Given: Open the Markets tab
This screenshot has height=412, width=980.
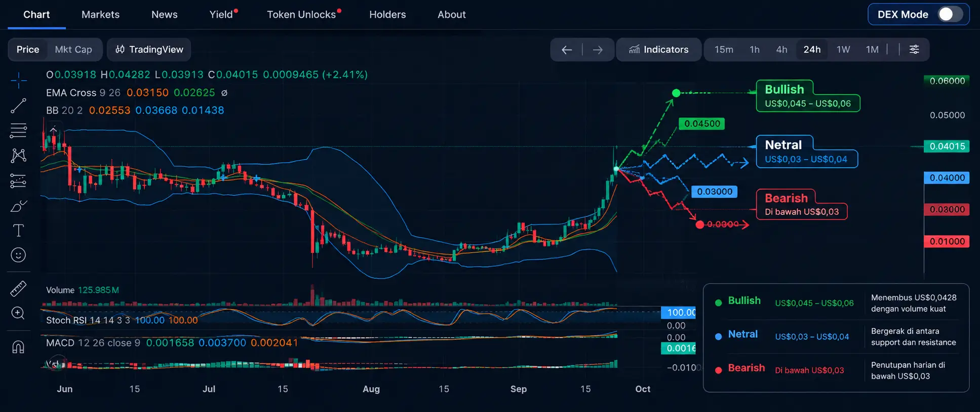Looking at the screenshot, I should pos(100,14).
